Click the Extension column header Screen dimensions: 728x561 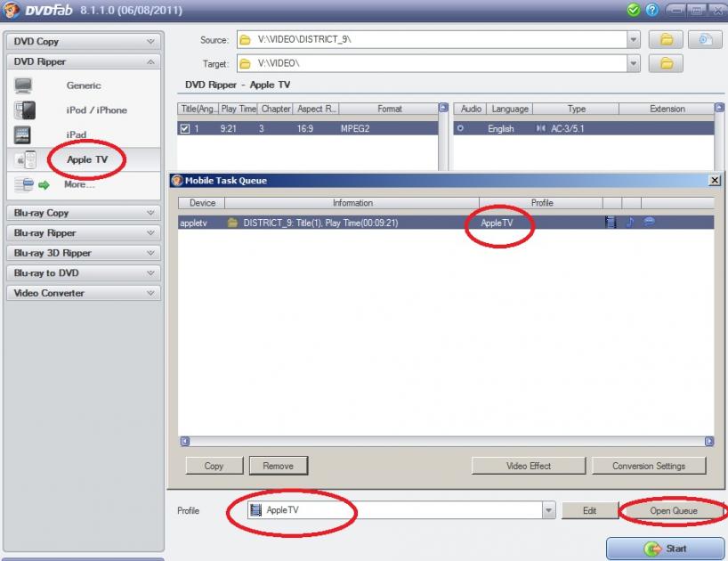point(667,109)
